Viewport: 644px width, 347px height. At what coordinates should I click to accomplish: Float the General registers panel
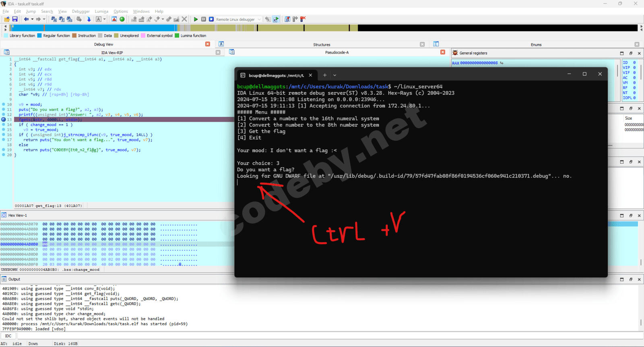(631, 53)
